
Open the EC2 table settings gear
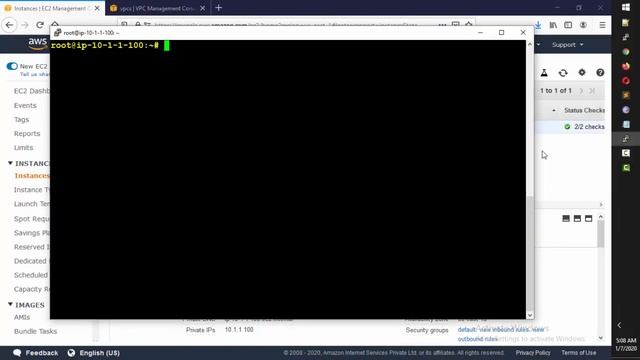click(x=582, y=72)
